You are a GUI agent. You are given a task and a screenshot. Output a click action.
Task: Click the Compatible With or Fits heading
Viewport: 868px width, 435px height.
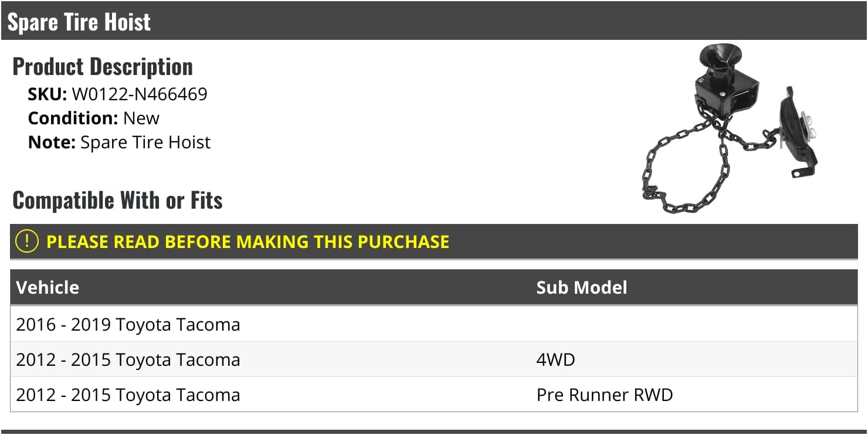pyautogui.click(x=117, y=200)
